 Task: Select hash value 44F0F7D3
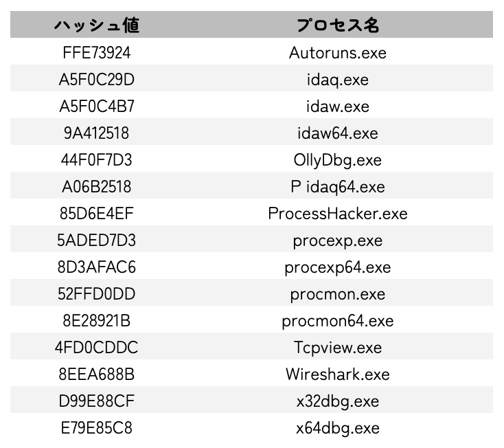pyautogui.click(x=96, y=159)
